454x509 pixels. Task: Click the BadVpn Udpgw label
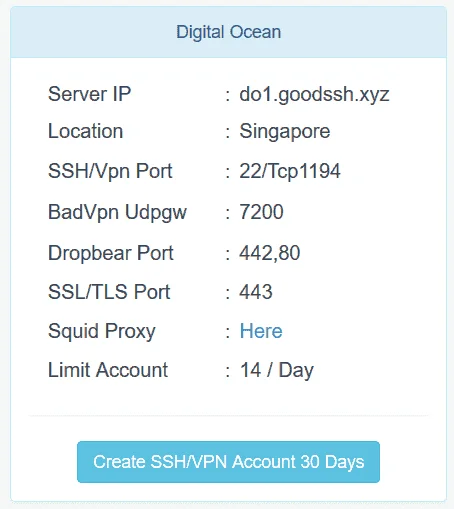tap(117, 212)
